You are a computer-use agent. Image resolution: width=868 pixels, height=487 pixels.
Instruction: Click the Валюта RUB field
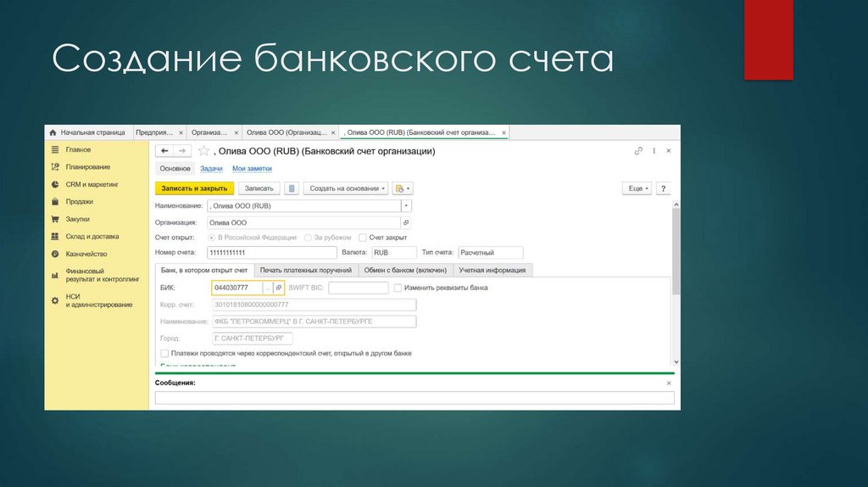[x=393, y=253]
